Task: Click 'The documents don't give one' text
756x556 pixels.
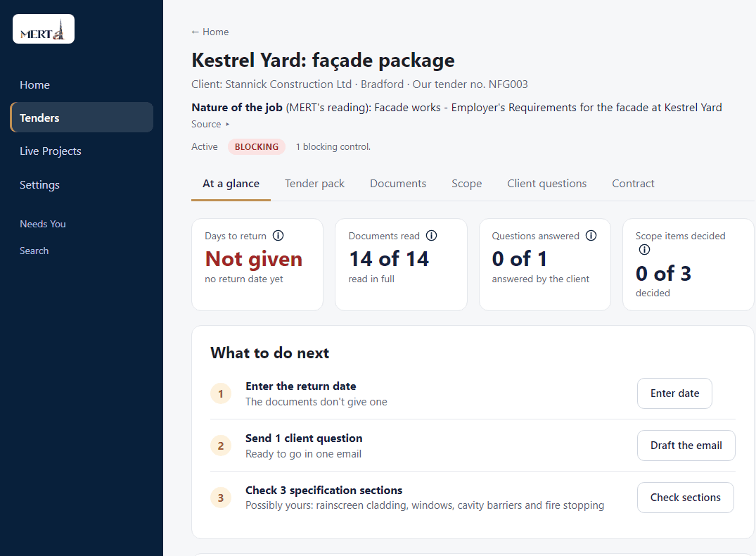Action: pyautogui.click(x=316, y=402)
